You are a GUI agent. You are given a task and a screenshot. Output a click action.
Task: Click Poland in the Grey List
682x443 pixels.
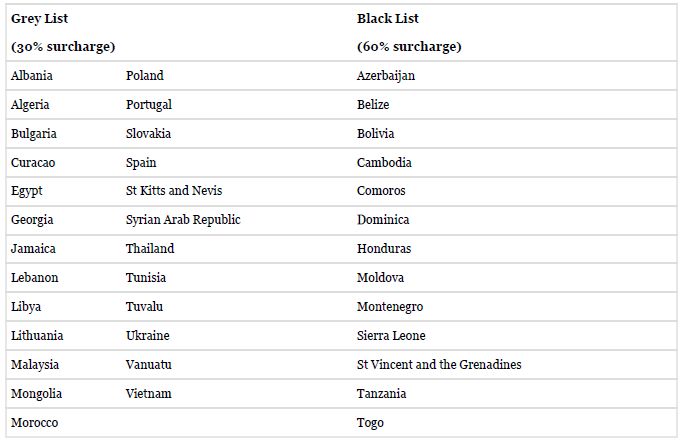click(144, 75)
